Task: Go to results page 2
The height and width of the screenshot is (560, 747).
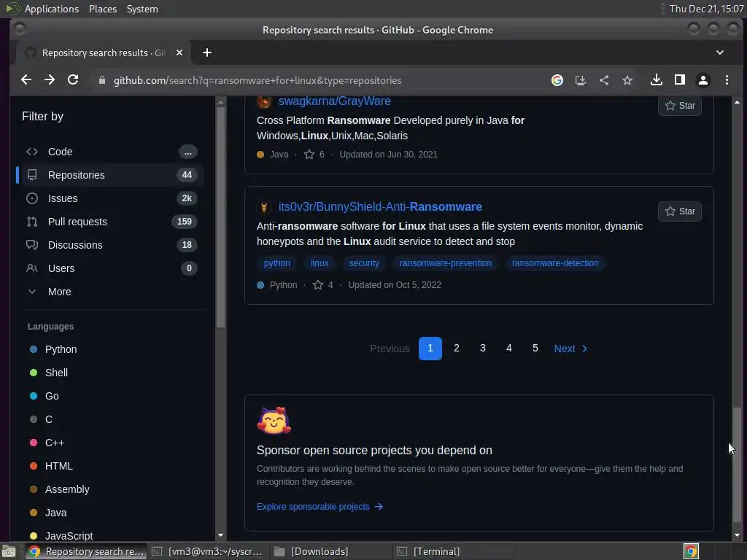Action: (457, 348)
